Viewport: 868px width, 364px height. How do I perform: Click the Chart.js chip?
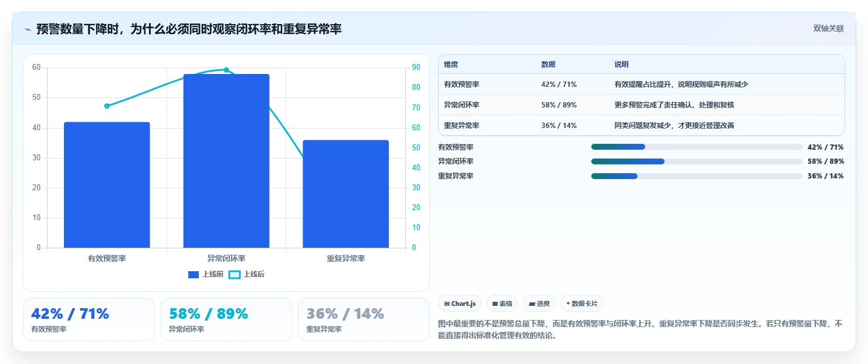pyautogui.click(x=460, y=304)
